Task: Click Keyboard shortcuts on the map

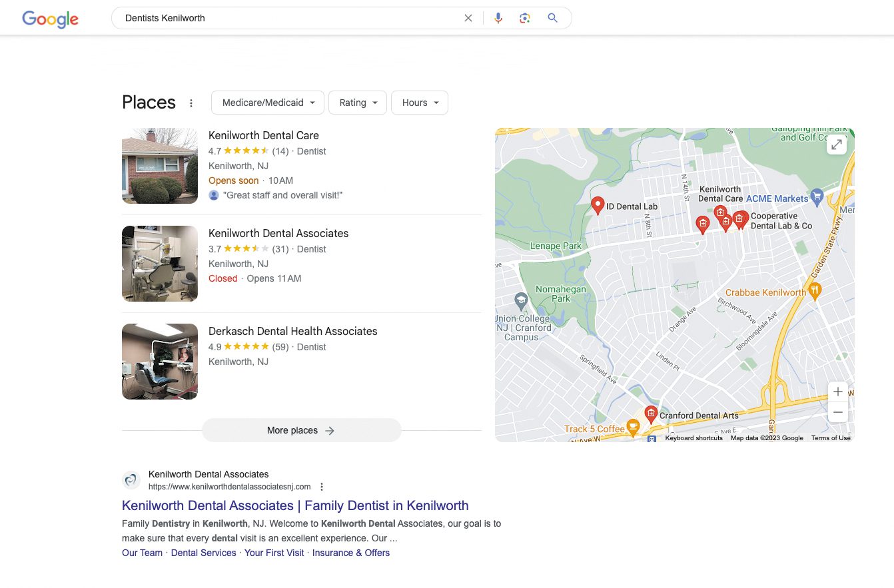Action: click(x=693, y=438)
